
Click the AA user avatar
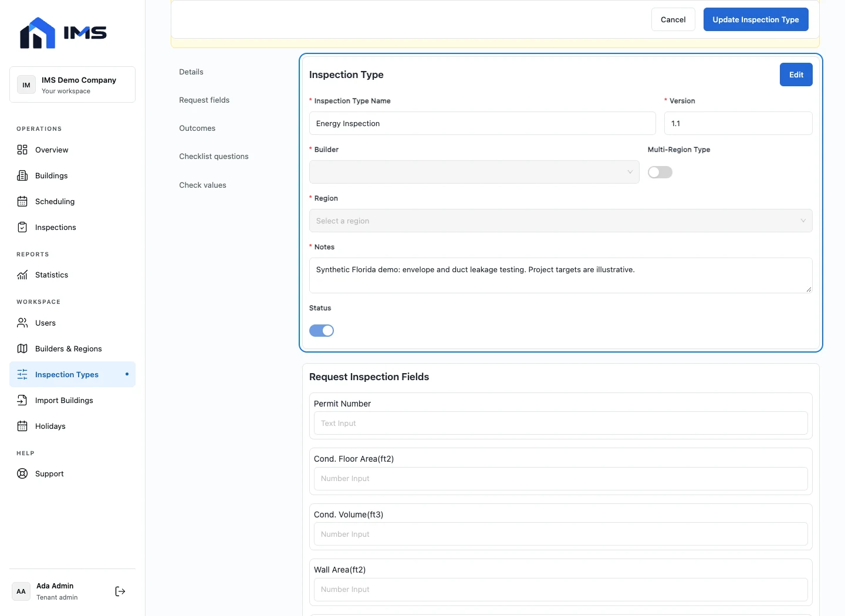(x=21, y=591)
